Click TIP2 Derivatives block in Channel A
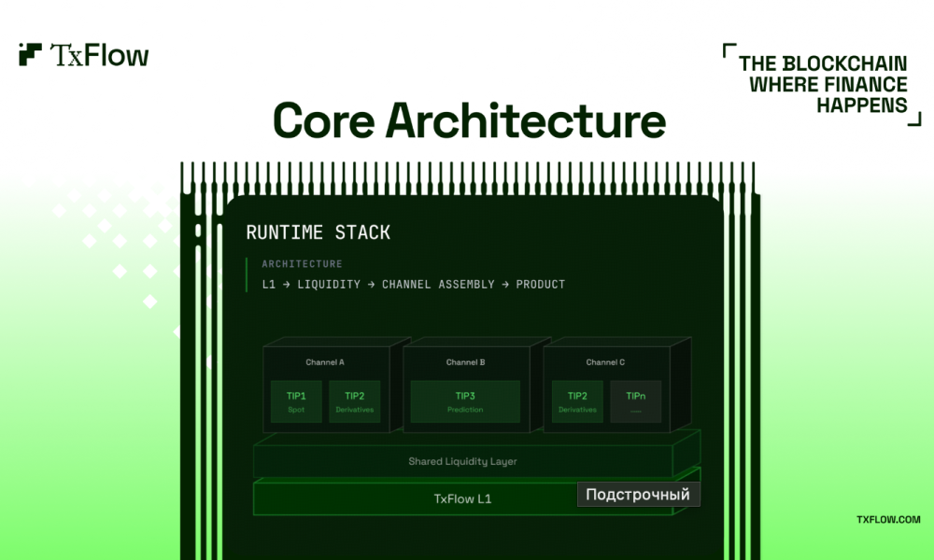 (354, 401)
